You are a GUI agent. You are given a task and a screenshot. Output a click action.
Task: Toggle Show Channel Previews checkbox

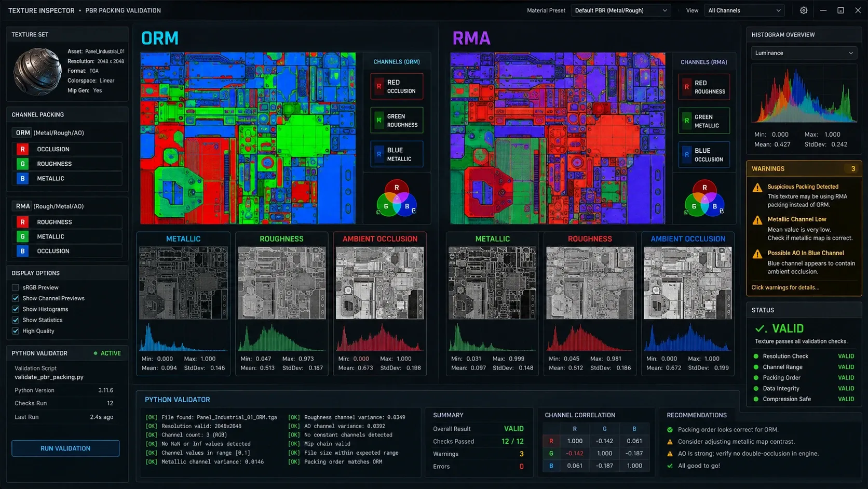click(x=16, y=298)
